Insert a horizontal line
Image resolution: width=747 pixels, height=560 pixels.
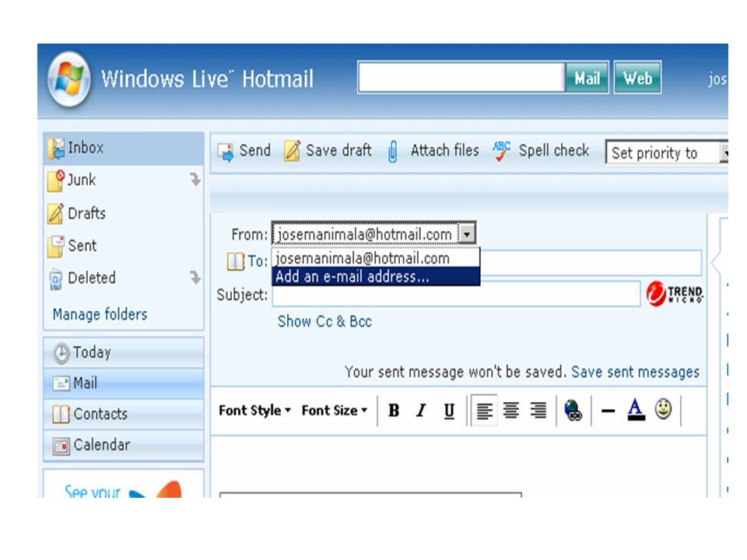(x=608, y=411)
